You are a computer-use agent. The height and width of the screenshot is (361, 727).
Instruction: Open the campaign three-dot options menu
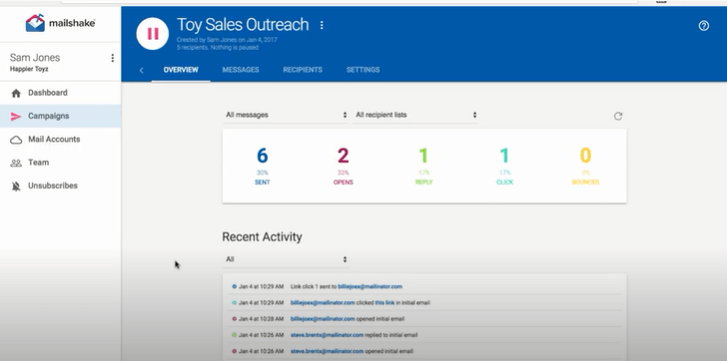[x=322, y=25]
